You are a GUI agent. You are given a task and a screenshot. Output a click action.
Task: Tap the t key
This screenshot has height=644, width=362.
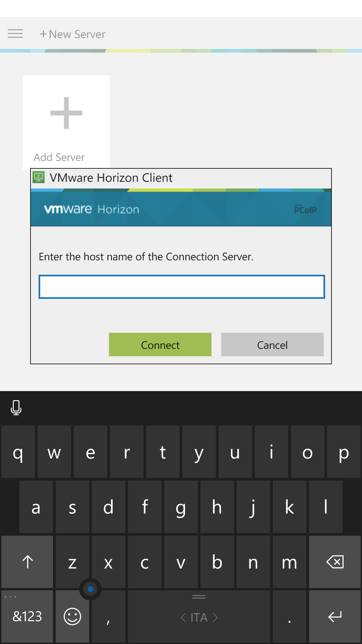coord(163,452)
